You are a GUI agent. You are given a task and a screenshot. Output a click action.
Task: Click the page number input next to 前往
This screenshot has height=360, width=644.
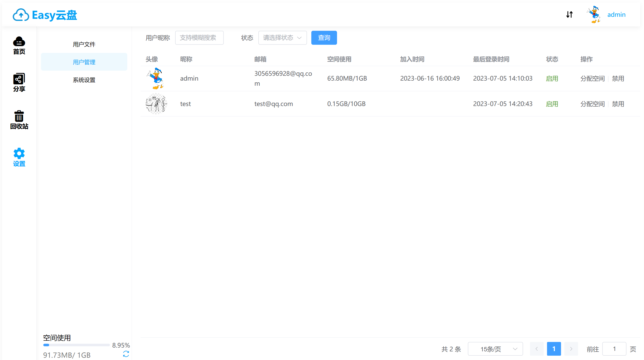614,349
